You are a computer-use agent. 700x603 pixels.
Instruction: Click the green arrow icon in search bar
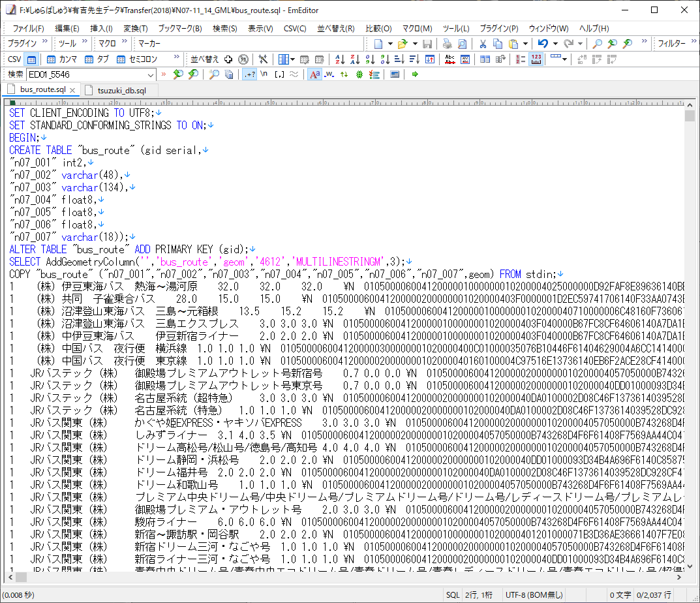tap(415, 74)
